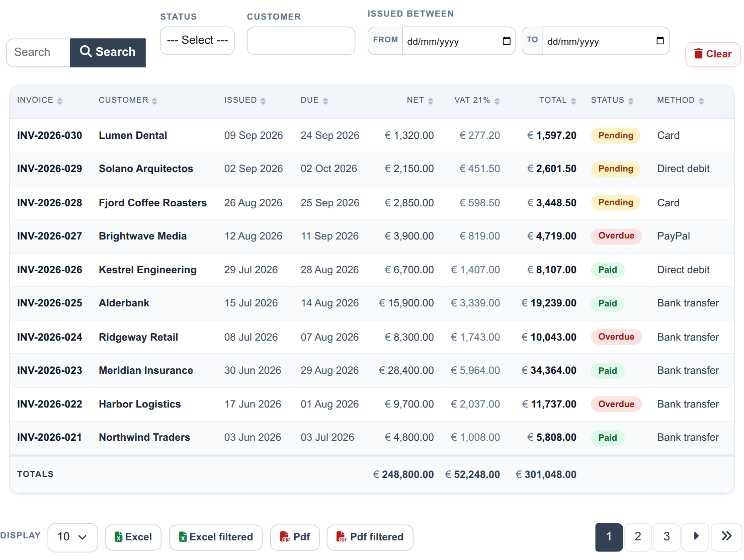Click INV-2026-028 invoice number
Viewport: 744px width, 560px height.
tap(49, 203)
